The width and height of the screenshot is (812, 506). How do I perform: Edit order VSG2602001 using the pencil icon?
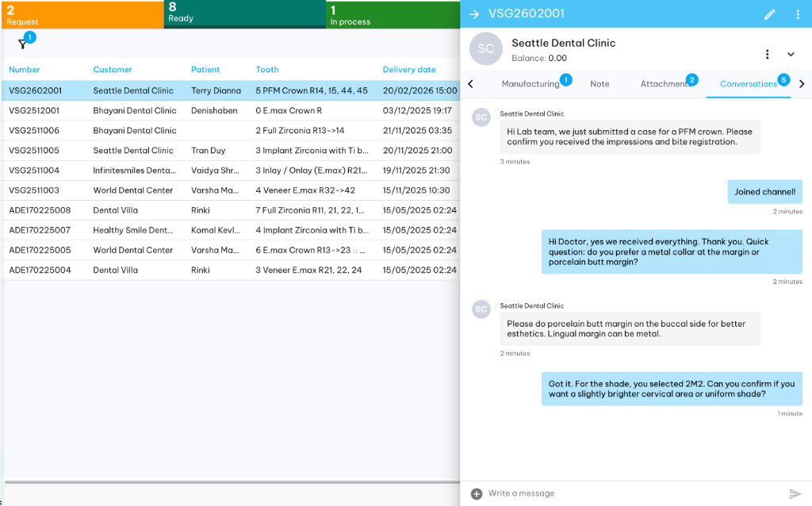tap(768, 13)
